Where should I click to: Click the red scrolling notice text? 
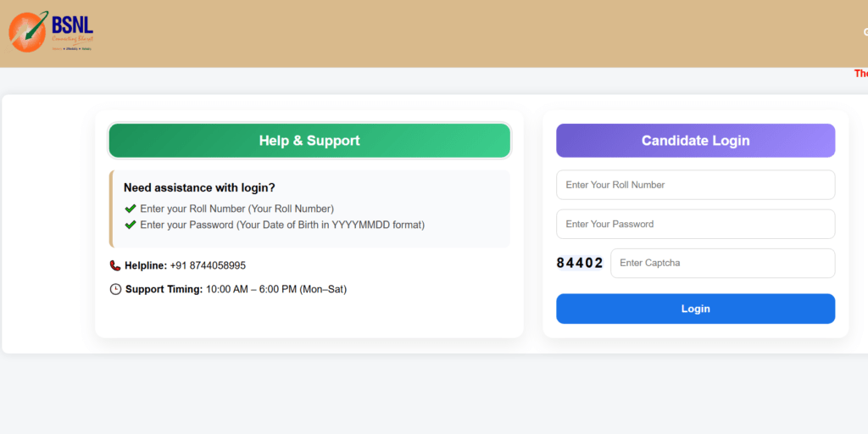point(861,74)
